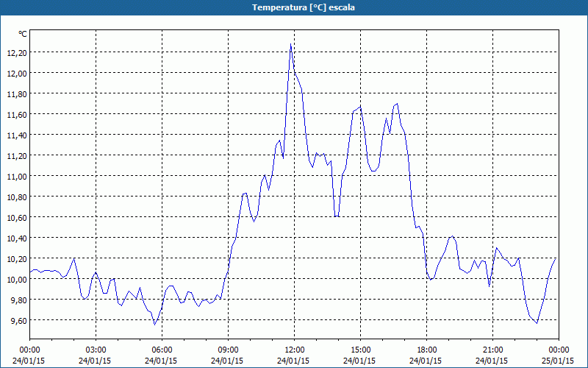This screenshot has width=588, height=368.
Task: Click the highest peak of the temperature curve
Action: point(290,44)
